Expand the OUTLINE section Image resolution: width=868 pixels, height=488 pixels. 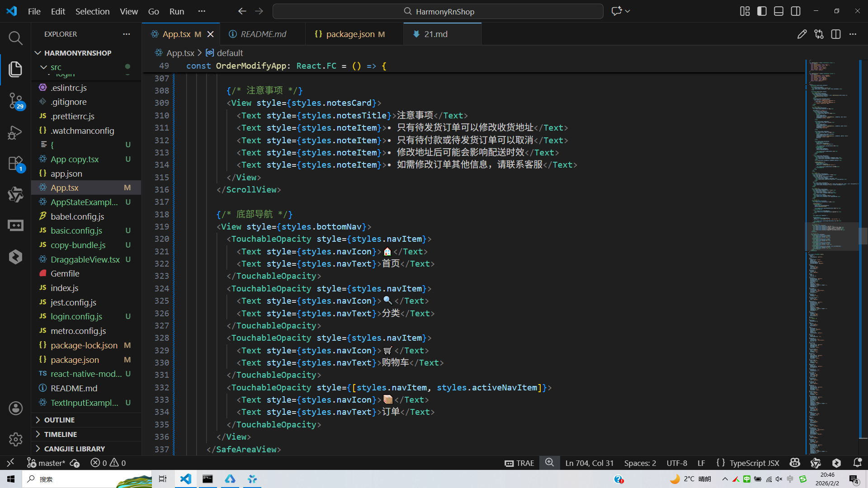click(59, 420)
